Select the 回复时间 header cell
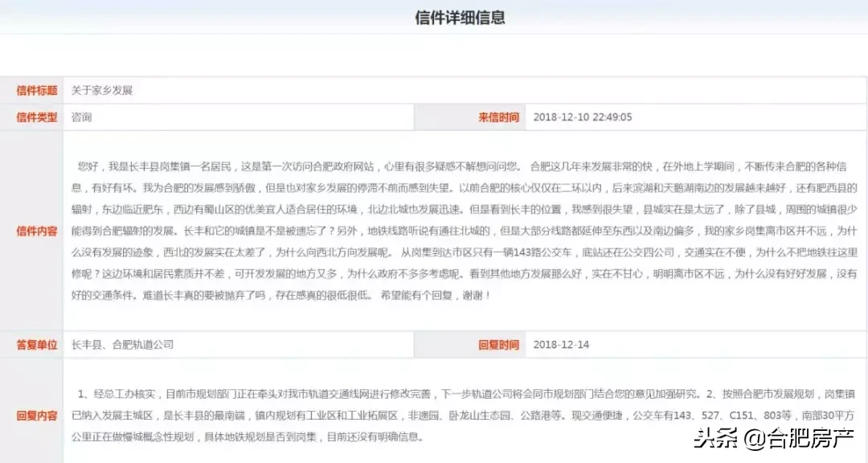Image resolution: width=868 pixels, height=463 pixels. point(498,344)
